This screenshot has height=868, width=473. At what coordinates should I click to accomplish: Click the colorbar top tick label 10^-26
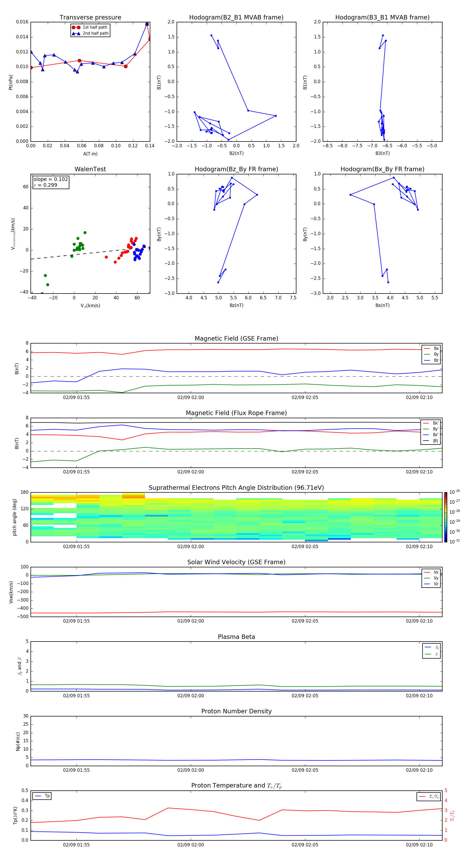coord(455,492)
